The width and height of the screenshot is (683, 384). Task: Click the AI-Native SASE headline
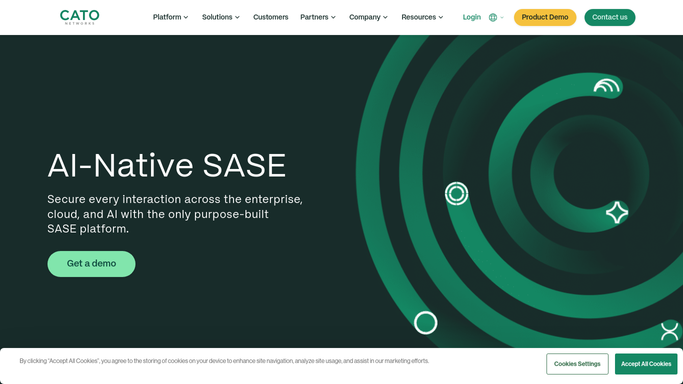(x=167, y=165)
